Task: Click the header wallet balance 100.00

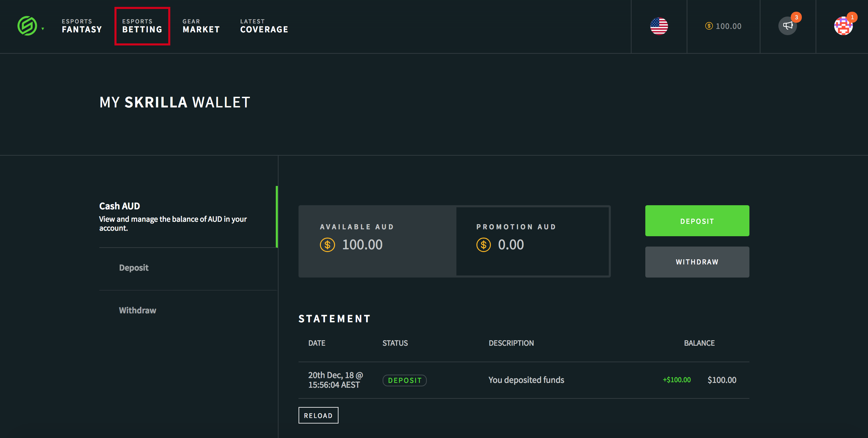Action: coord(723,26)
